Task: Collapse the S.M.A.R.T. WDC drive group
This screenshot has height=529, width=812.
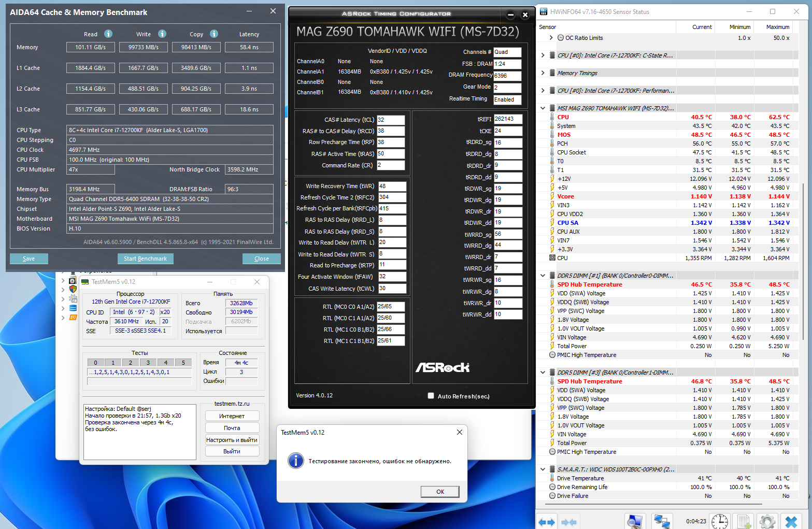Action: (543, 469)
